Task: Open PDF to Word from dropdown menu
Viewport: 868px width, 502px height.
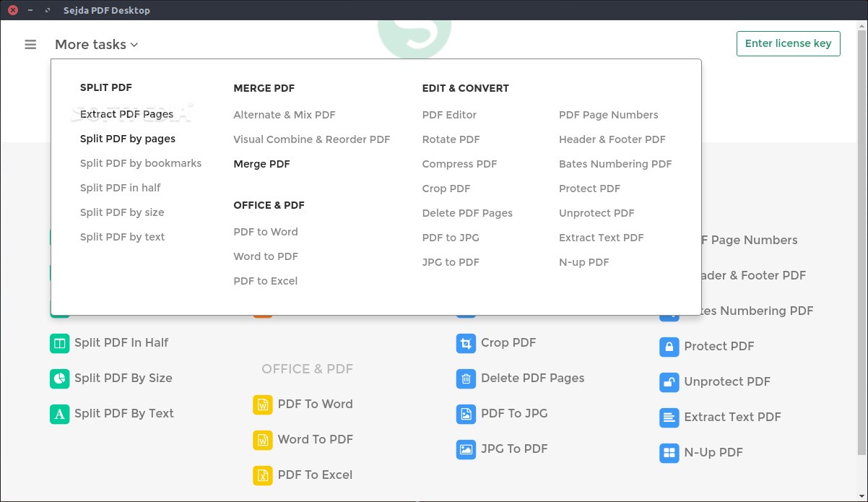Action: click(266, 232)
